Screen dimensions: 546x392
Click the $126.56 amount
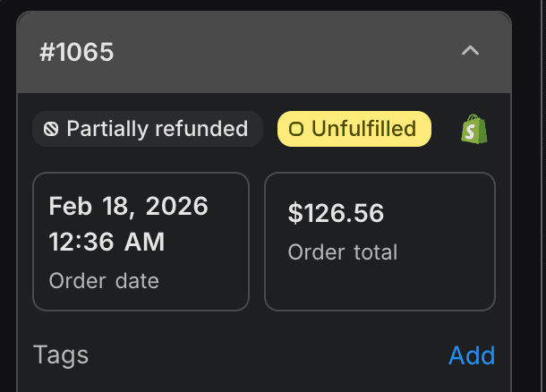(x=336, y=213)
